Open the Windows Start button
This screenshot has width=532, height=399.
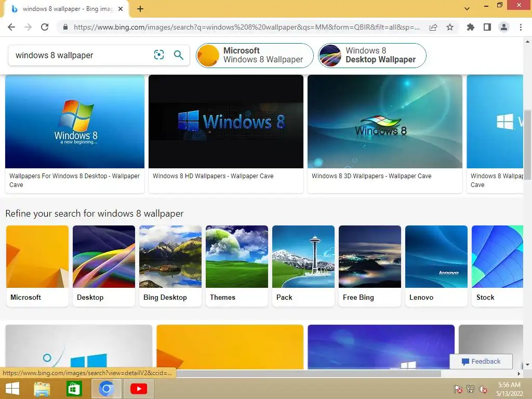12,389
